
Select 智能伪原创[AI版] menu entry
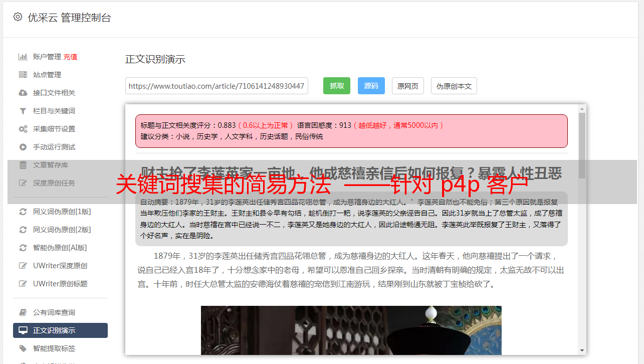(x=60, y=248)
